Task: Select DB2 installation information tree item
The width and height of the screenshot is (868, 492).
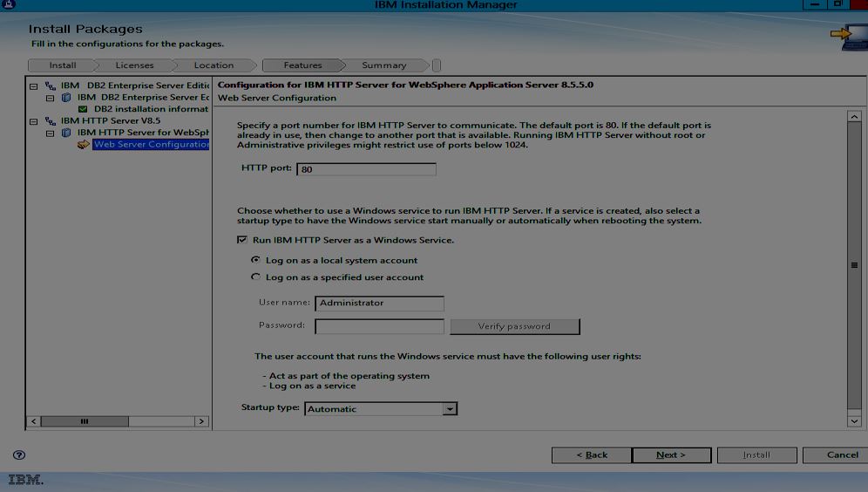Action: (x=151, y=109)
